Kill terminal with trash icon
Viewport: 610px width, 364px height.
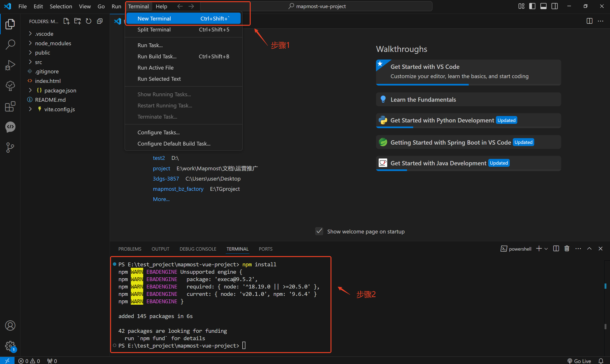(x=567, y=248)
